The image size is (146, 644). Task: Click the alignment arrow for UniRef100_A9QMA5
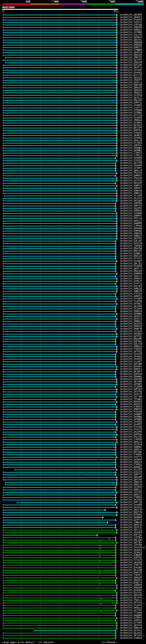(103, 517)
